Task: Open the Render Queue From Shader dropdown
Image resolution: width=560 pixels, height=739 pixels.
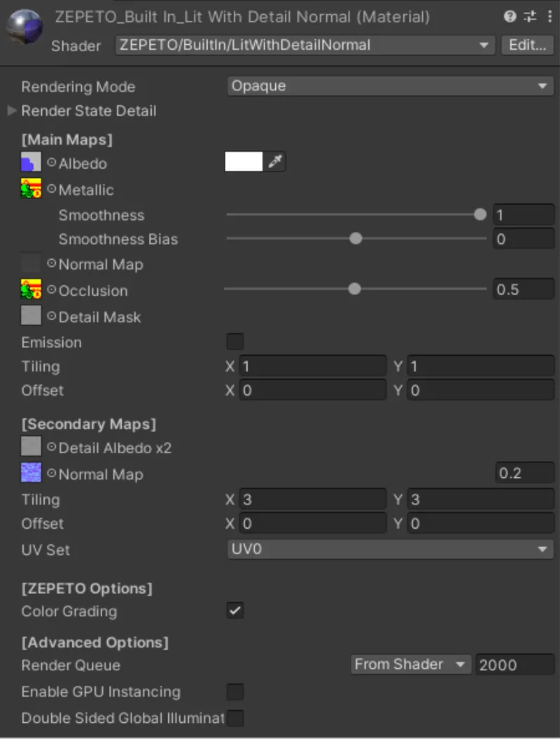Action: click(x=410, y=664)
